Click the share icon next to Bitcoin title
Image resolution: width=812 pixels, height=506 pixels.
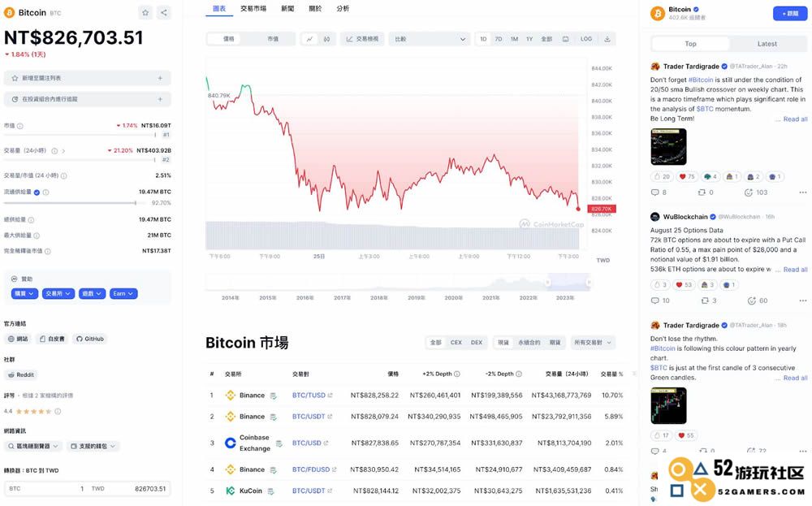164,12
